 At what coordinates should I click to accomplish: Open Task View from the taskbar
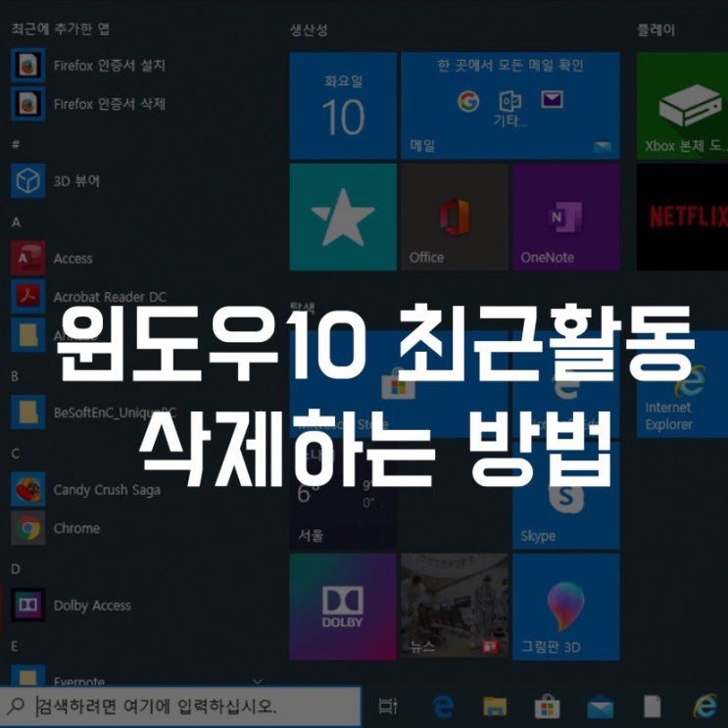[388, 706]
